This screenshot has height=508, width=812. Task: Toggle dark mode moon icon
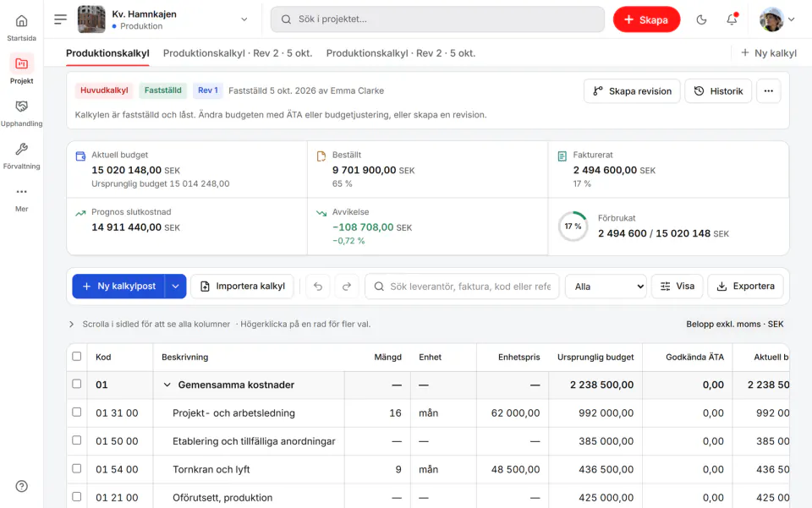tap(701, 19)
